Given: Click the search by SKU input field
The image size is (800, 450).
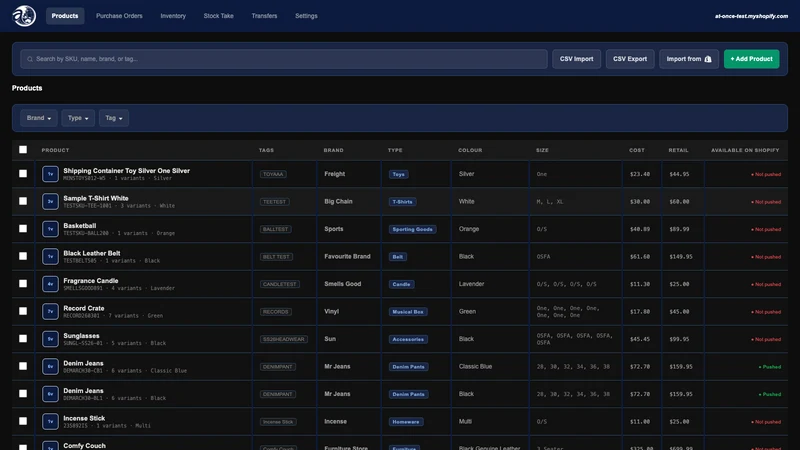Looking at the screenshot, I should pos(284,59).
